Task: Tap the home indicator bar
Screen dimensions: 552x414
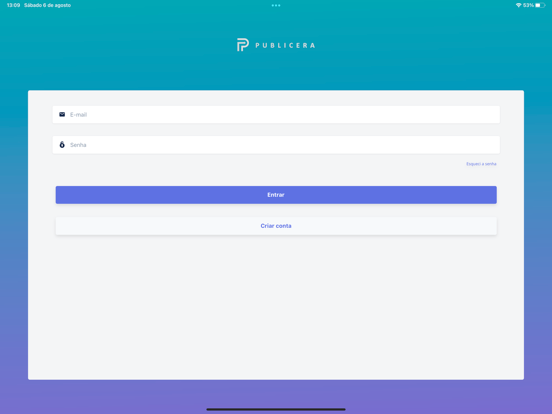Action: 276,409
